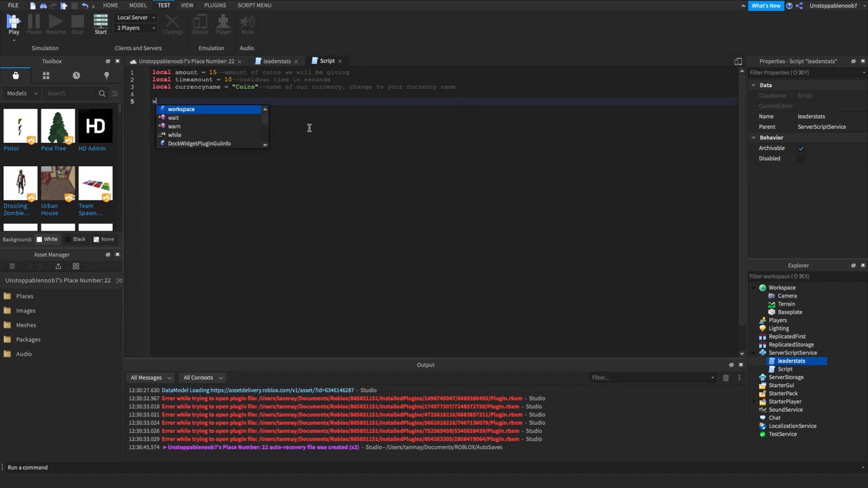Select White toolbox background option
Screen dimensions: 868x488
point(47,239)
